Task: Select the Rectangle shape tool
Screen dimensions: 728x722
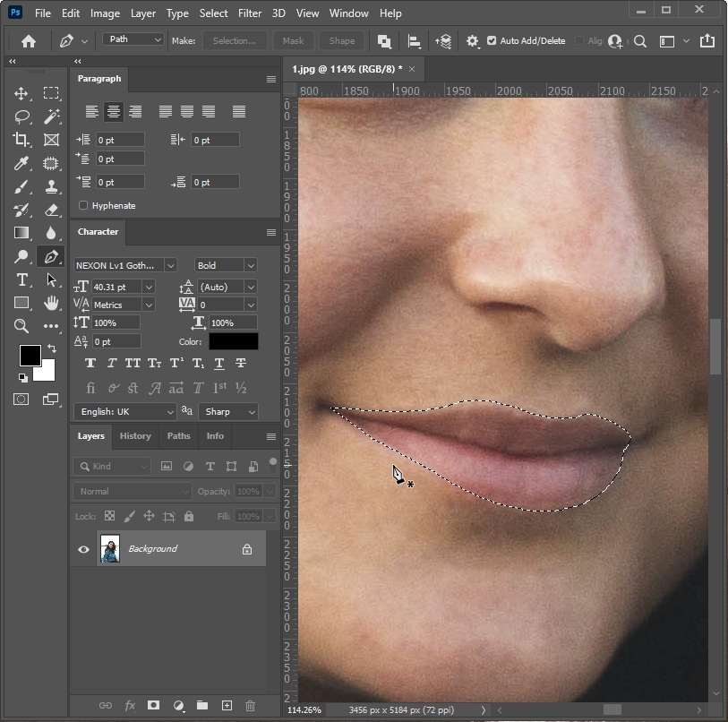Action: coord(21,303)
